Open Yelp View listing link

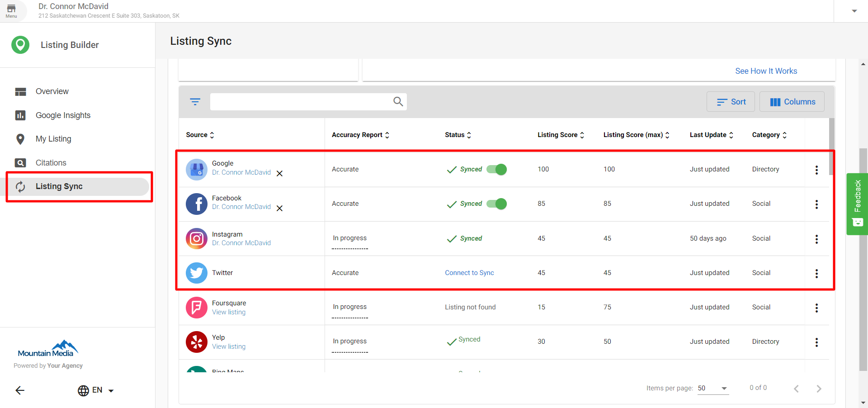229,346
